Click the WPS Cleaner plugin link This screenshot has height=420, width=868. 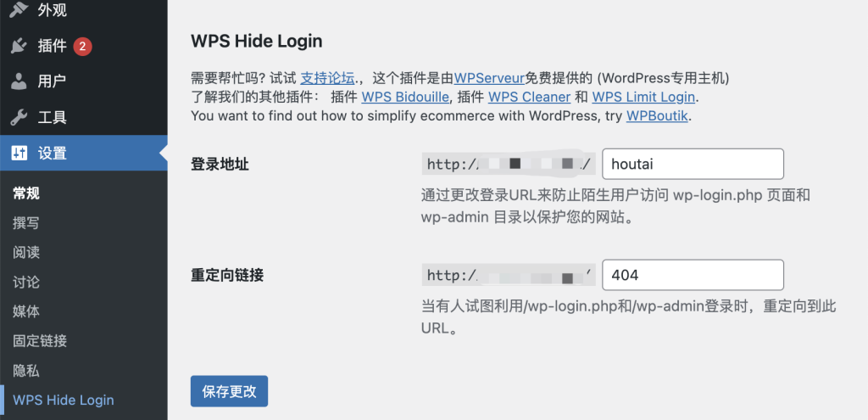coord(529,97)
